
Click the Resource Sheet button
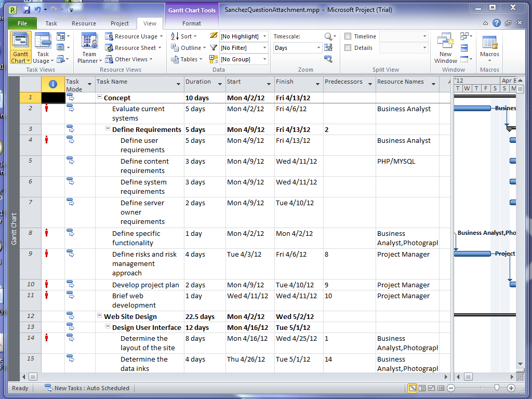click(135, 48)
